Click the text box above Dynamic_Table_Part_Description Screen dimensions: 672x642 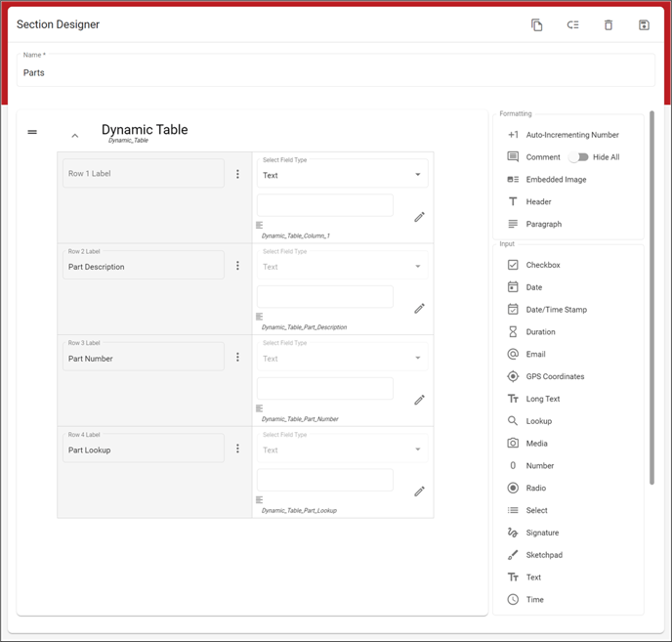click(x=325, y=297)
